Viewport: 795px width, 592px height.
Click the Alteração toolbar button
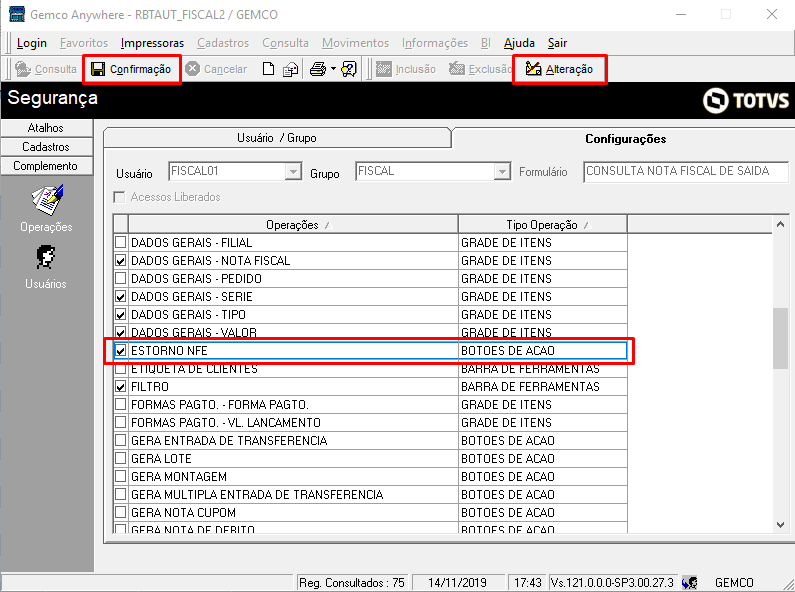pyautogui.click(x=559, y=69)
